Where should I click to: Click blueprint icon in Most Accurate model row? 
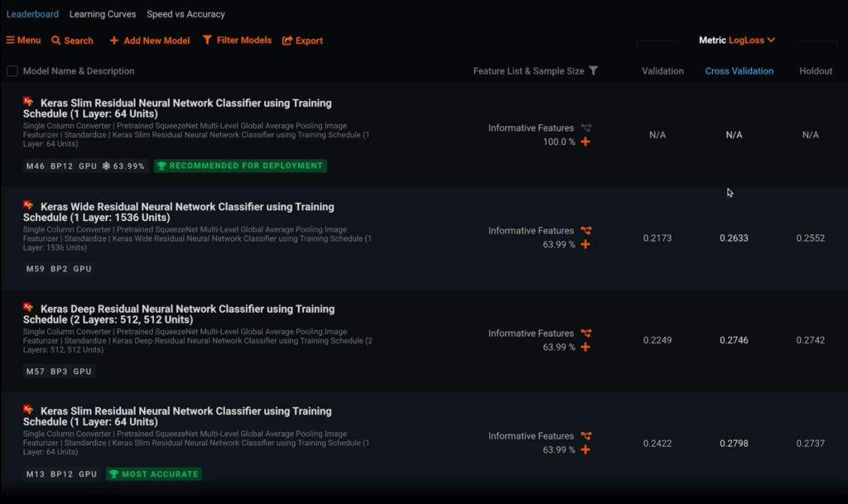coord(586,436)
